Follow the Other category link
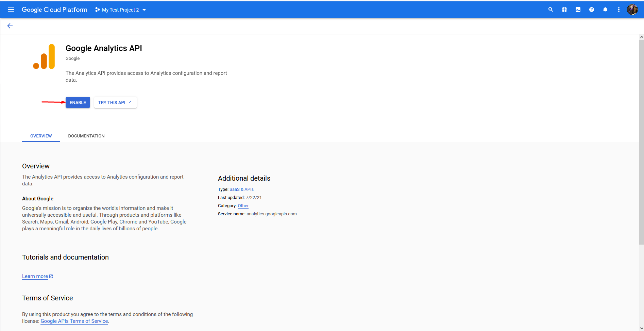 tap(243, 206)
